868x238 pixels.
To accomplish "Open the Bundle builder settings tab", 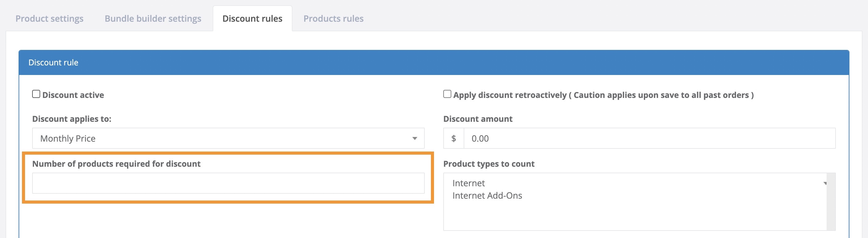I will 153,19.
